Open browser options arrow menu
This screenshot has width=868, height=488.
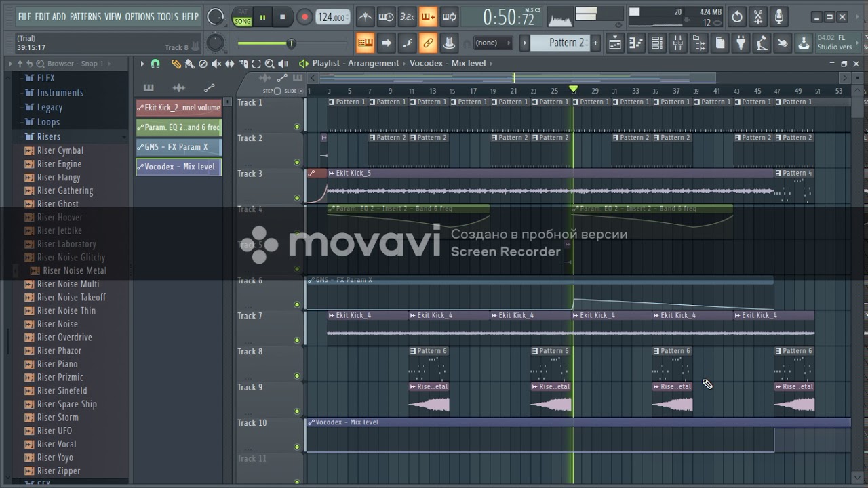(x=10, y=64)
